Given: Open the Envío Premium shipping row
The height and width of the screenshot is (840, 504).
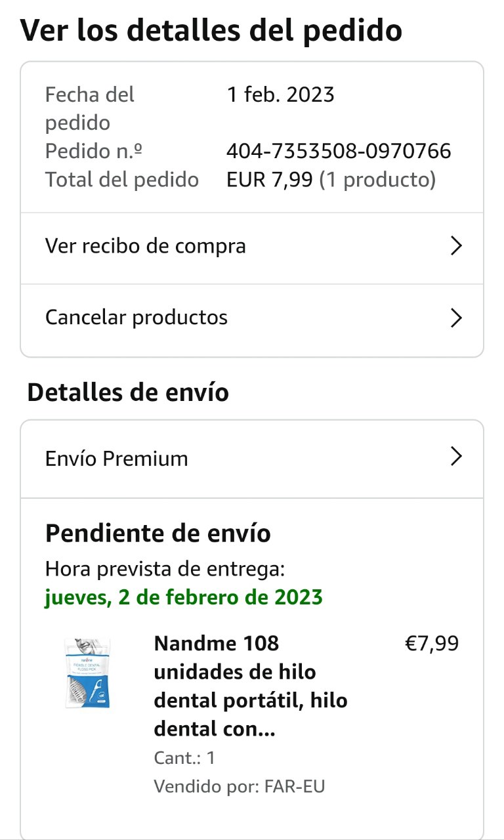Looking at the screenshot, I should [x=117, y=459].
